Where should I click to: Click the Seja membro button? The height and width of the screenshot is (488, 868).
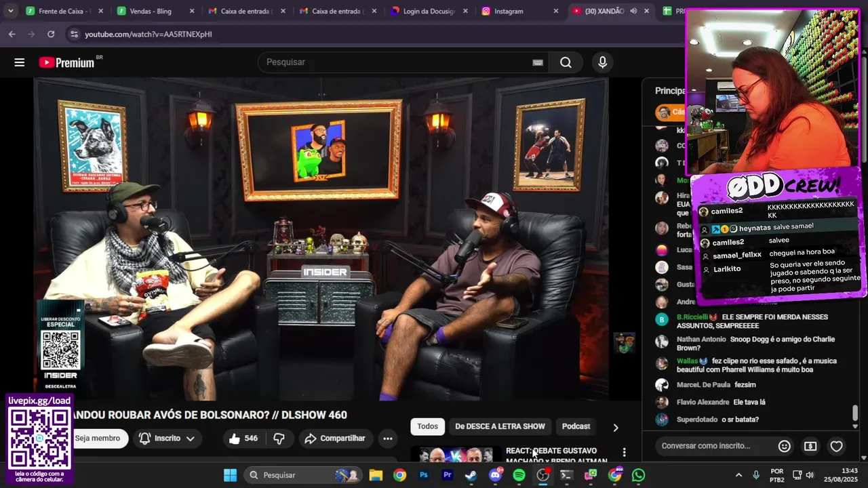pyautogui.click(x=98, y=439)
